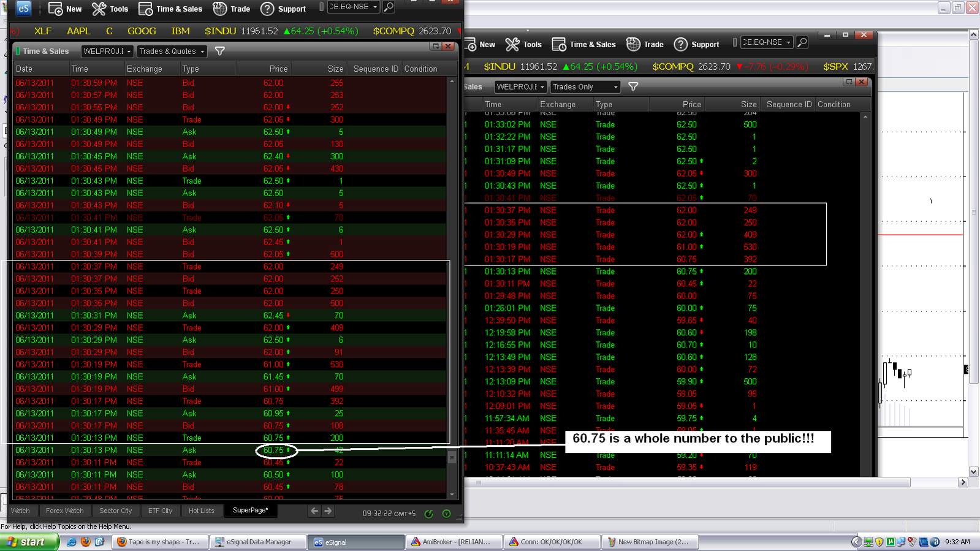Expand the E.EQ-NSE symbol dropdown in front window
This screenshot has width=980, height=551.
pyautogui.click(x=375, y=7)
